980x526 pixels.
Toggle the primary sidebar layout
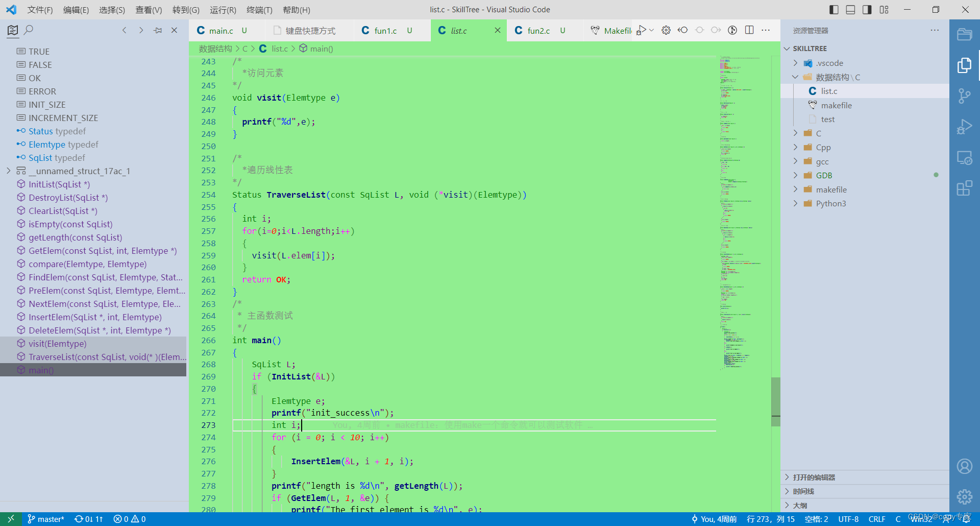(x=834, y=9)
